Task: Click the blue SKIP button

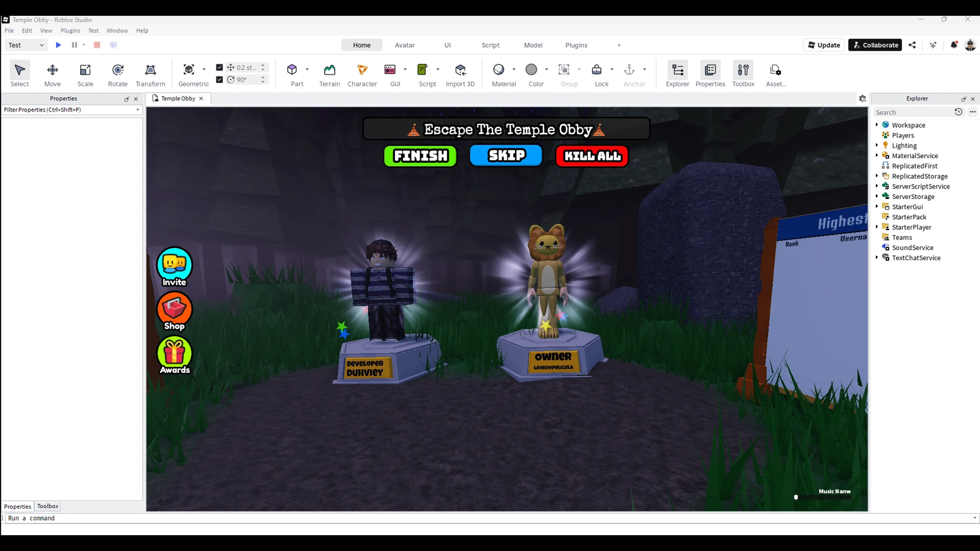Action: tap(506, 156)
